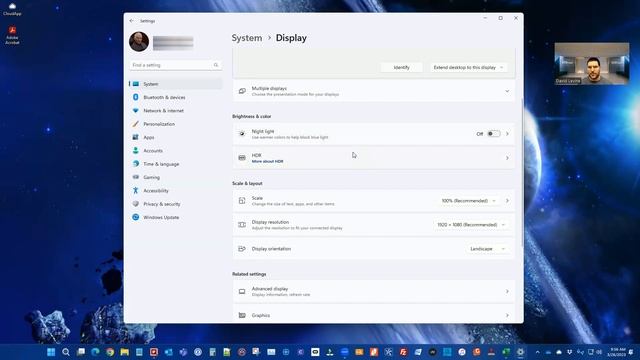This screenshot has width=640, height=360.
Task: Open Privacy & security settings
Action: [176, 204]
